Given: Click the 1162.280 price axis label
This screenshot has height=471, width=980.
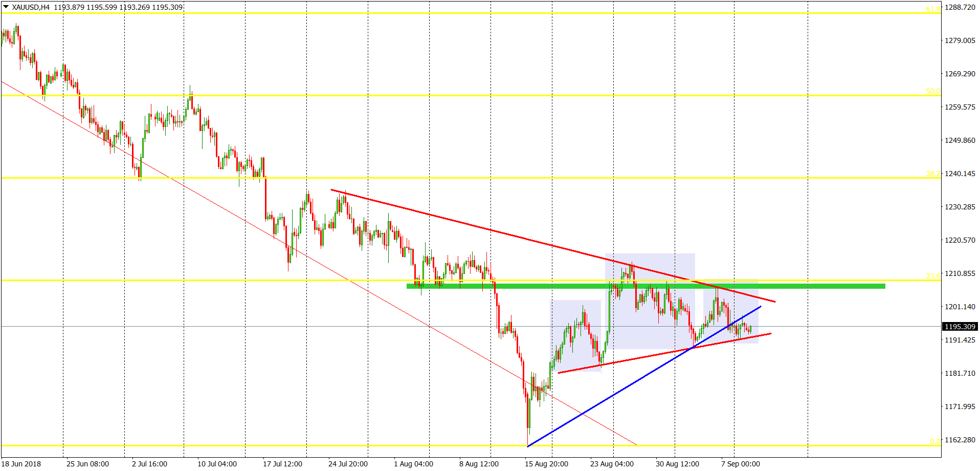Looking at the screenshot, I should (960, 440).
